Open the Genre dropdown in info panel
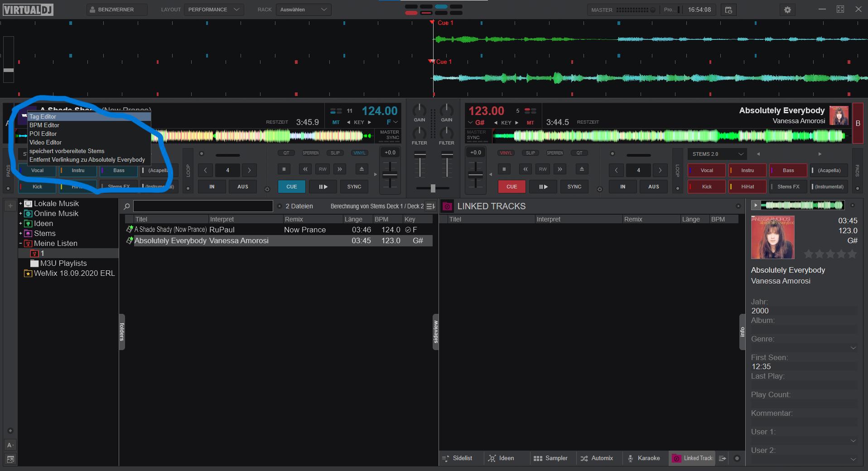 (853, 348)
